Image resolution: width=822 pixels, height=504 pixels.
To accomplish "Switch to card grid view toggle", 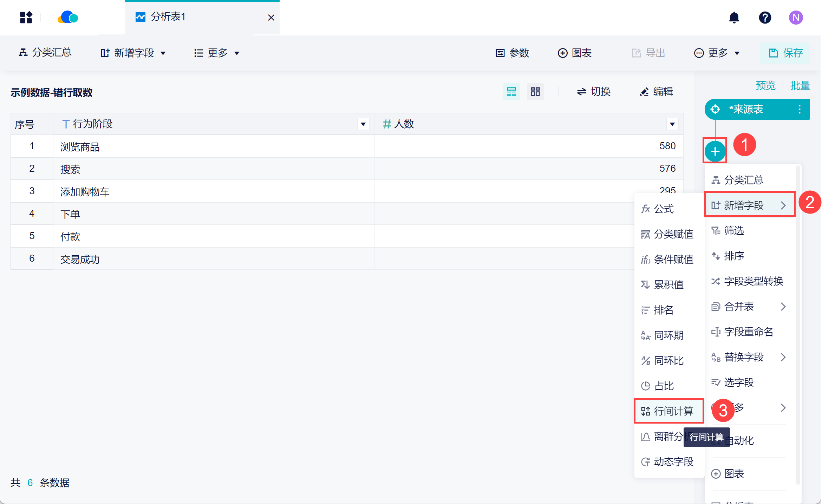I will [x=535, y=92].
